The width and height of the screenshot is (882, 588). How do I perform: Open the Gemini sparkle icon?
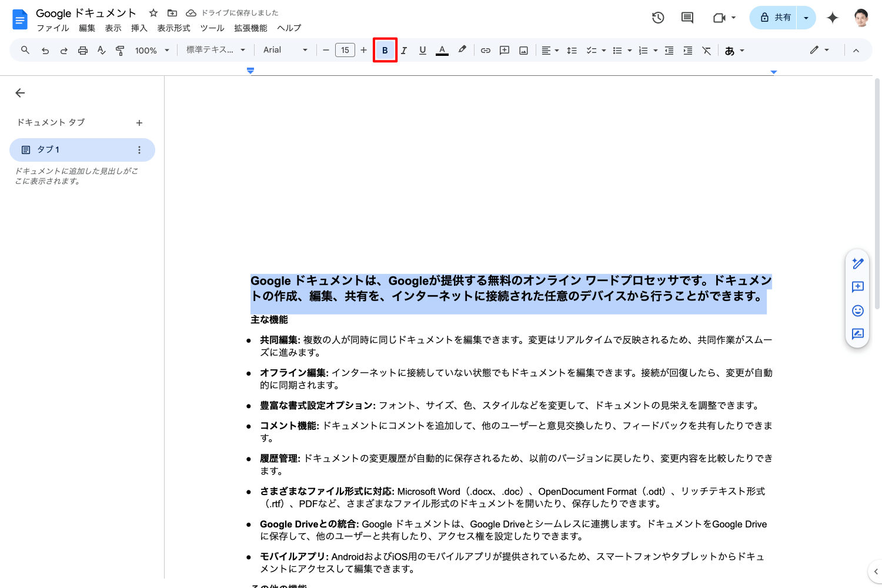(x=833, y=18)
